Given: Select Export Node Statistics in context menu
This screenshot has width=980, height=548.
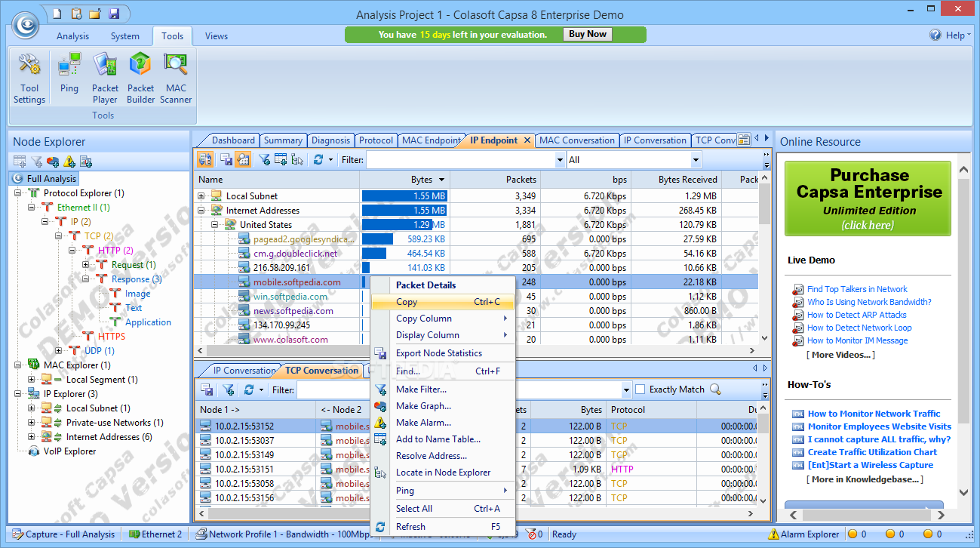Looking at the screenshot, I should (443, 353).
